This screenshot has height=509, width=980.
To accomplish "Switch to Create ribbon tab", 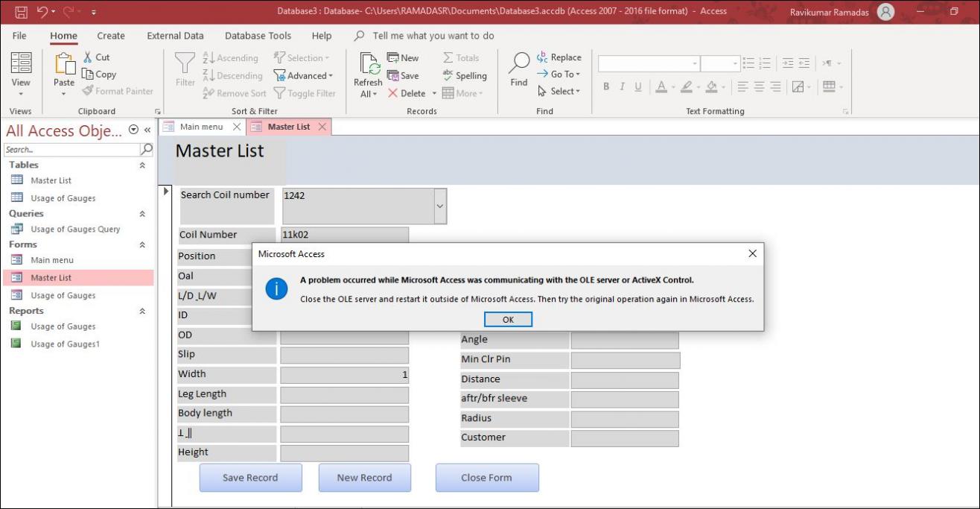I will pos(111,36).
